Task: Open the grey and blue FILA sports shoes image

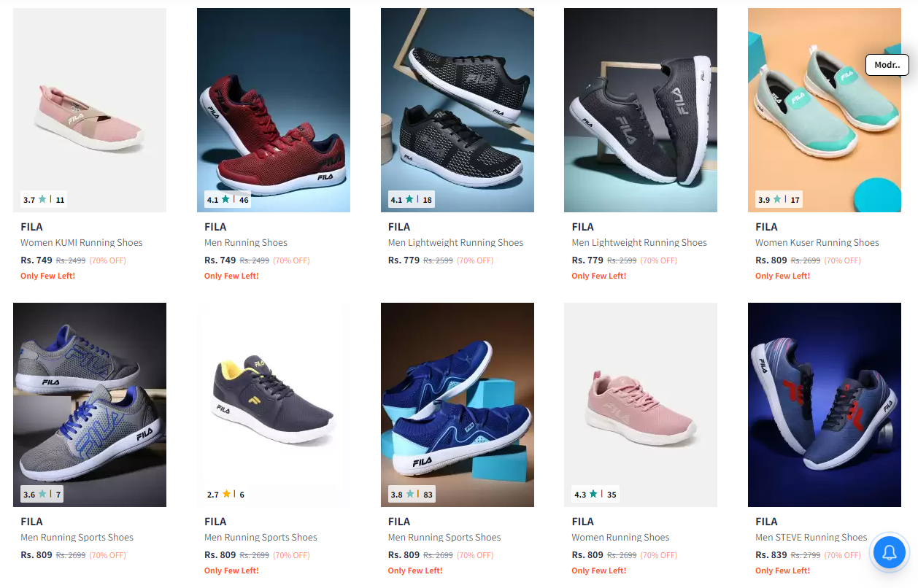Action: pyautogui.click(x=90, y=405)
